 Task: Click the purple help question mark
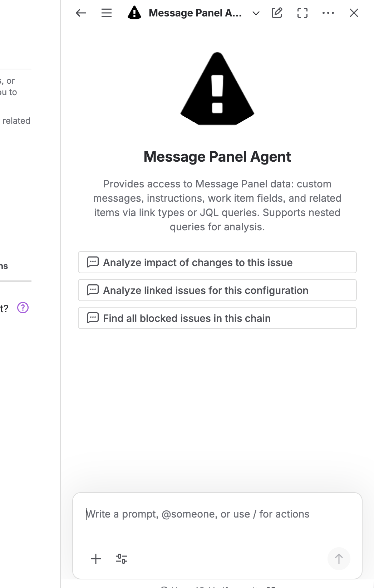pos(23,308)
